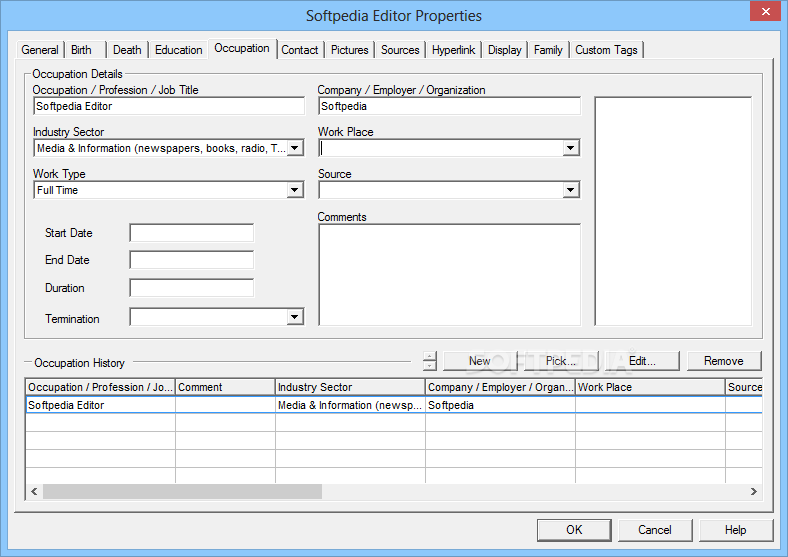Click the Source combo box text area

441,190
